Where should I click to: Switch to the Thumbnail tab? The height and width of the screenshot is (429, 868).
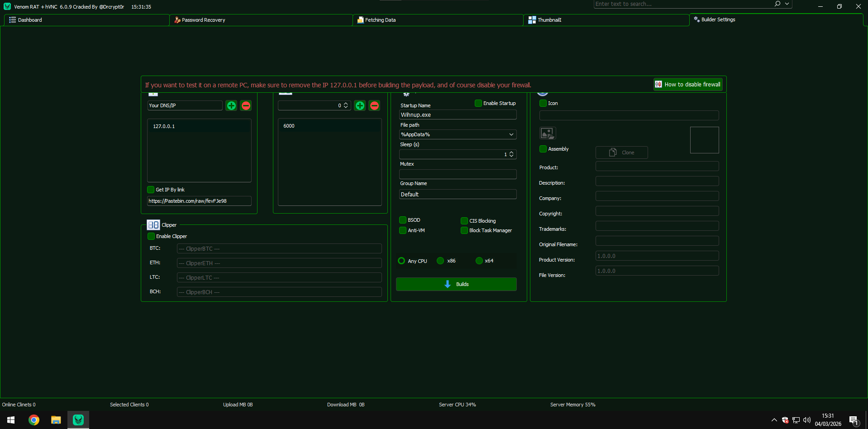point(606,20)
